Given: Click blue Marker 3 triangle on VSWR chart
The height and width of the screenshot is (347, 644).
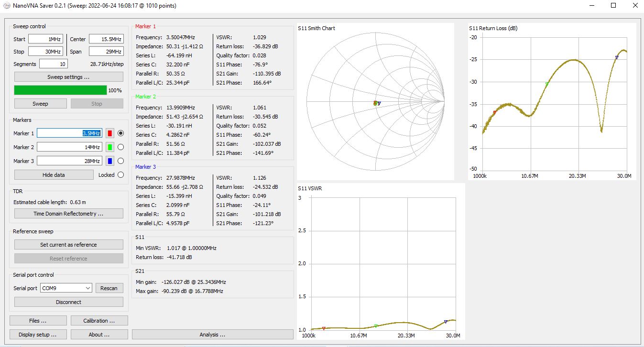Looking at the screenshot, I should click(x=446, y=322).
